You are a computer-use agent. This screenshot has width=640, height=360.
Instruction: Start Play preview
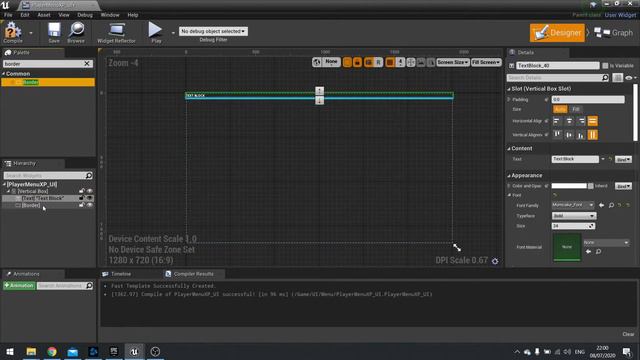(155, 33)
